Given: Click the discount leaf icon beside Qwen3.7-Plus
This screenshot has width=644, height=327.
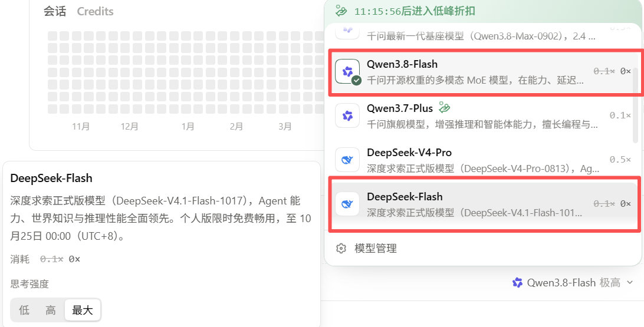Looking at the screenshot, I should pyautogui.click(x=444, y=108).
